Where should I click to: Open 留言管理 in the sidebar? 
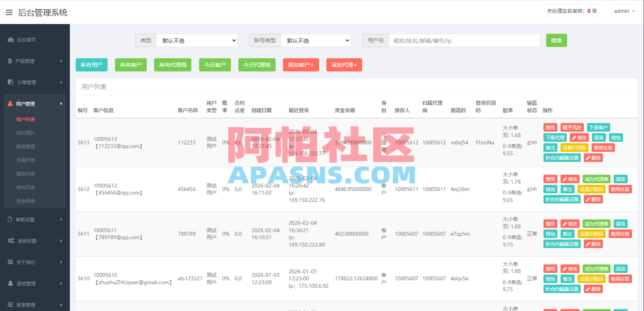point(26,147)
